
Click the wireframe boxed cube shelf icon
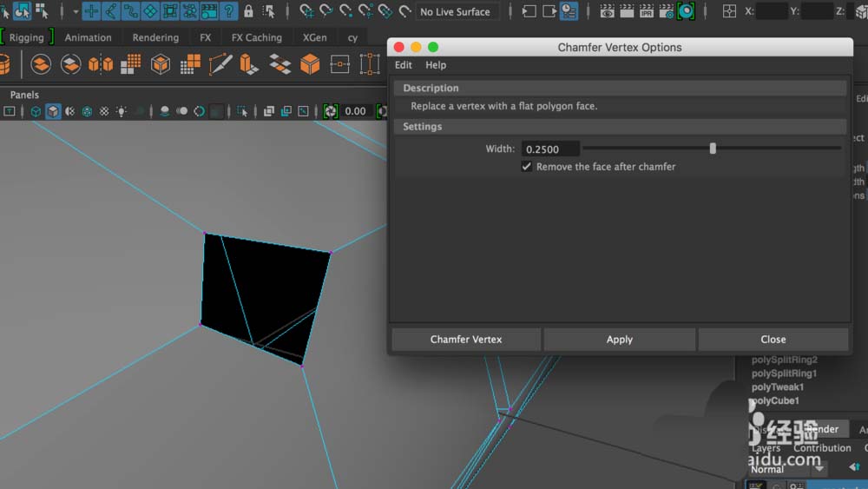pyautogui.click(x=161, y=64)
